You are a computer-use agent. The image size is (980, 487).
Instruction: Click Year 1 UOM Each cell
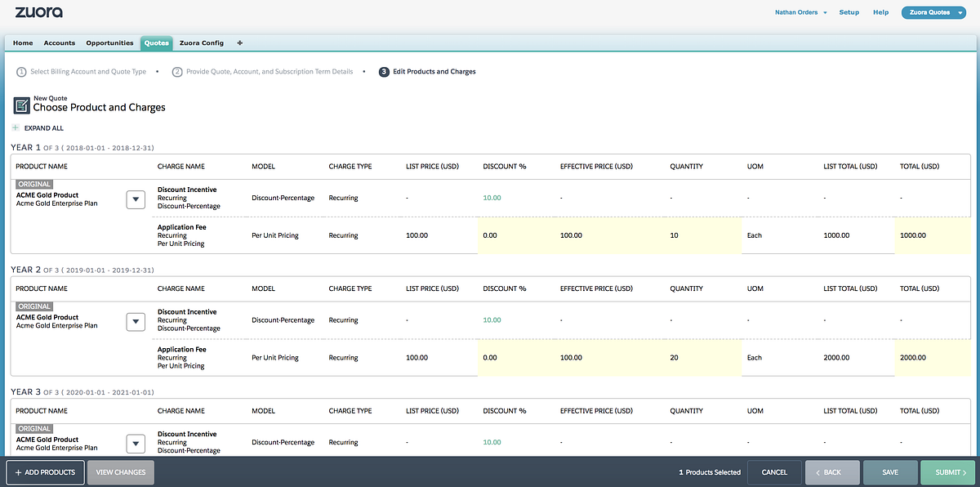coord(755,235)
